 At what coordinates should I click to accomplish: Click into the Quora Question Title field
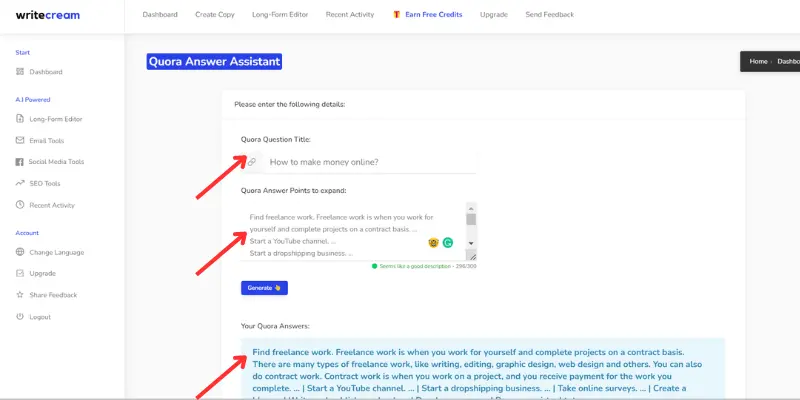370,162
